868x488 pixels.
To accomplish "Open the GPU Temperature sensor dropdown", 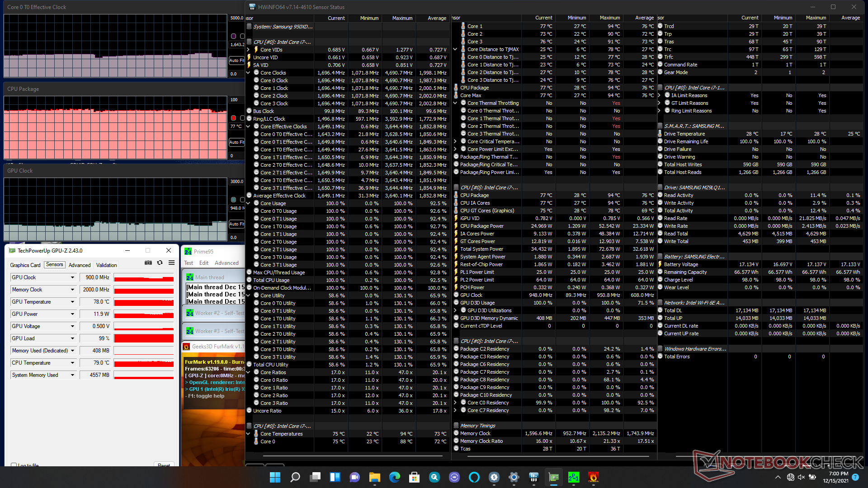I will click(x=72, y=302).
